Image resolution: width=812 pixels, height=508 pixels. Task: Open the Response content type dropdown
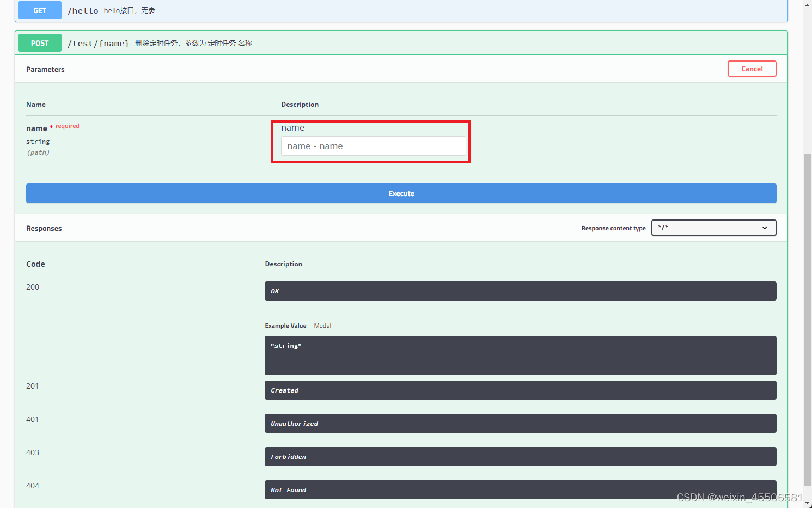coord(713,228)
